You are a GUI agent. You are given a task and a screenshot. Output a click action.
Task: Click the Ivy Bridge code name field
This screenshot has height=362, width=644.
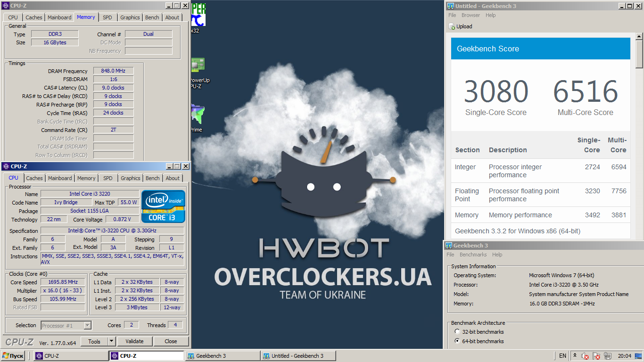65,202
